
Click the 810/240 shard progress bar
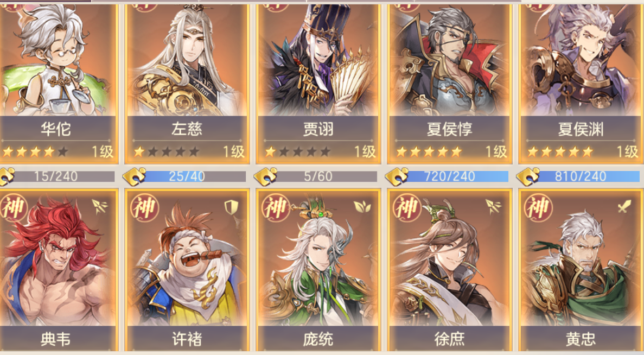tap(586, 176)
